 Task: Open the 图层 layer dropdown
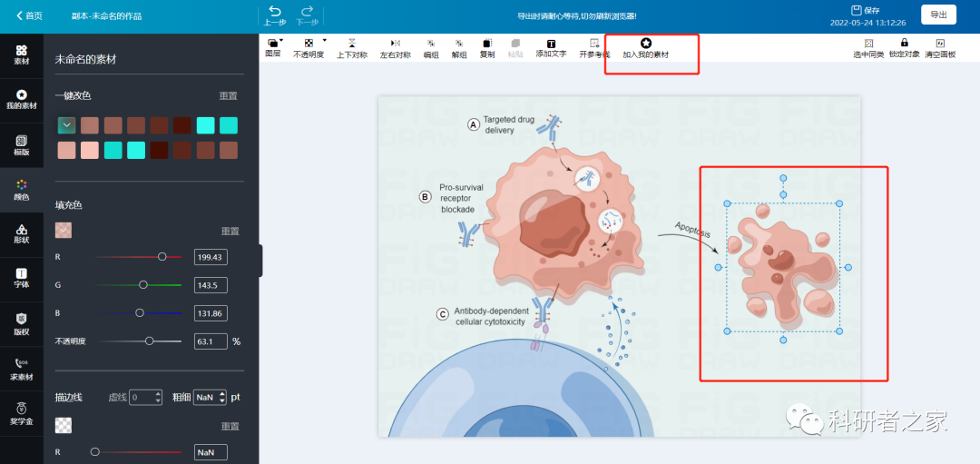274,43
